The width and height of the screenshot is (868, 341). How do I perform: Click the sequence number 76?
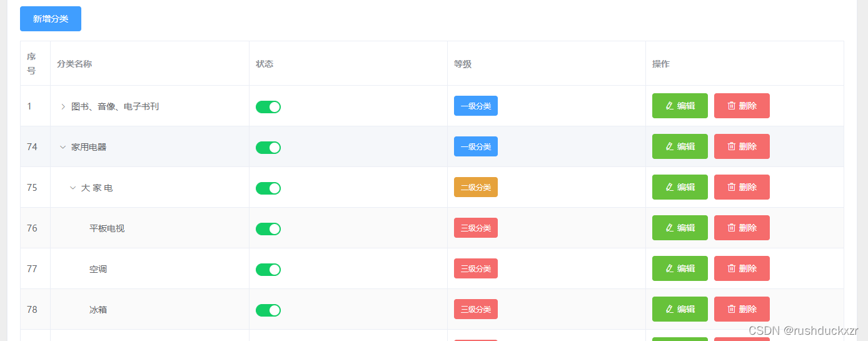click(x=32, y=228)
